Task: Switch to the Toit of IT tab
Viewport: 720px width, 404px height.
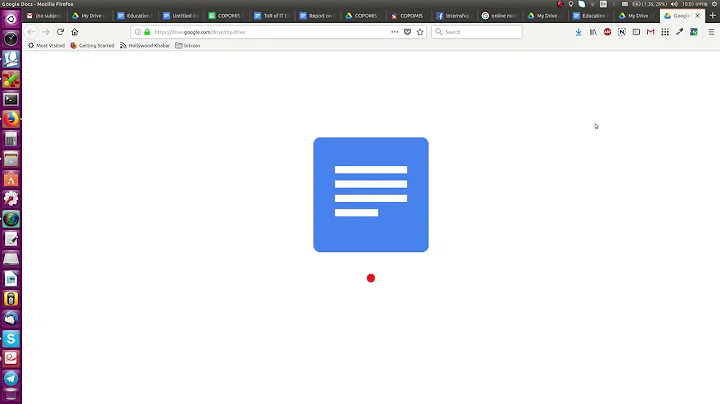Action: click(272, 16)
